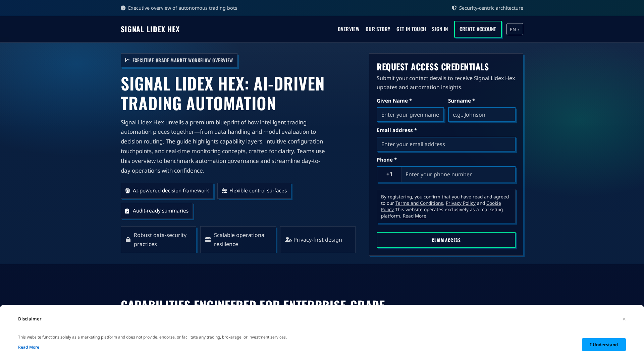The image size is (644, 362).
Task: Click Read More in Disclaimer banner
Action: [x=29, y=347]
